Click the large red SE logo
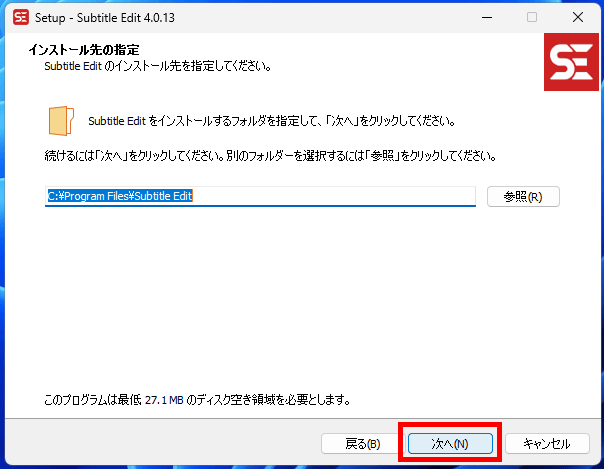Screen dimensions: 604x469 point(571,62)
